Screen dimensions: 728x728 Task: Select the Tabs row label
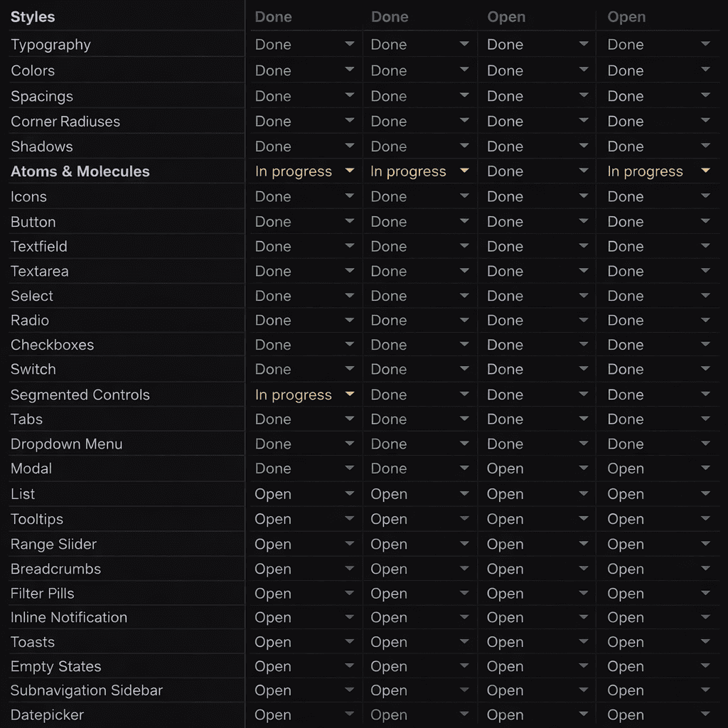point(26,419)
